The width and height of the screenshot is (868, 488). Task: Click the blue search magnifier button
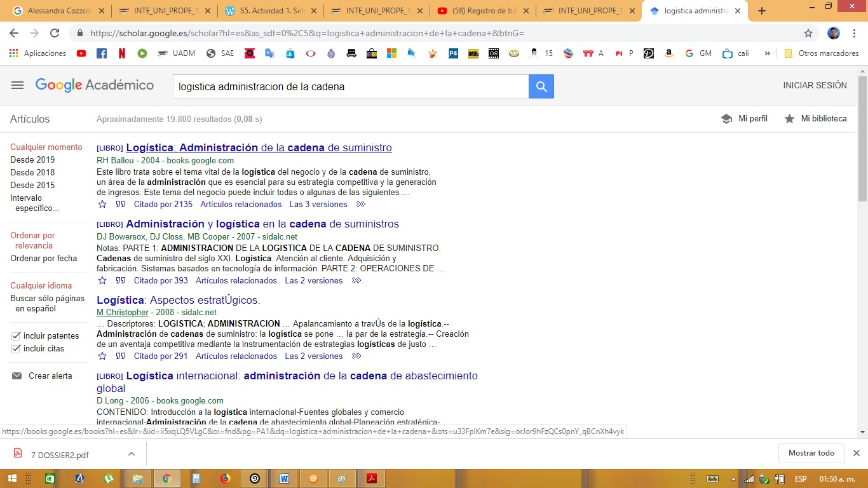point(541,86)
